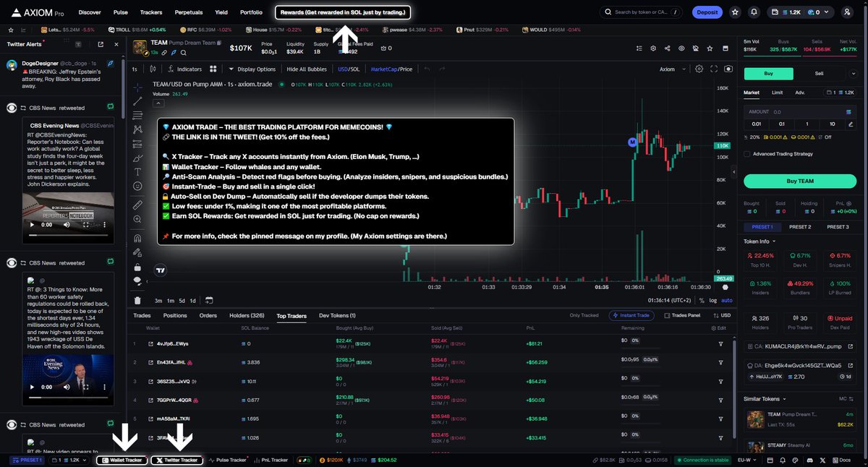Filter trades of wallet 36SZ35...JxVQ
This screenshot has height=467, width=868.
coord(720,381)
